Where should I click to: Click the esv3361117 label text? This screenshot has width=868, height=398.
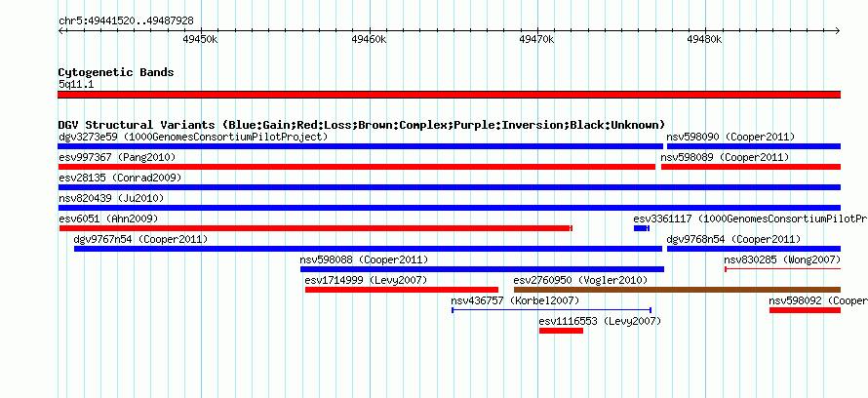[x=751, y=219]
